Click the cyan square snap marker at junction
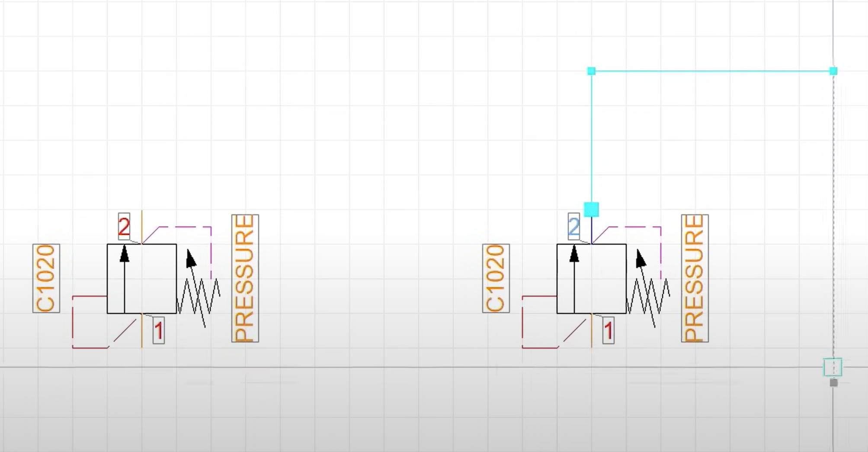The height and width of the screenshot is (452, 868). [x=833, y=367]
